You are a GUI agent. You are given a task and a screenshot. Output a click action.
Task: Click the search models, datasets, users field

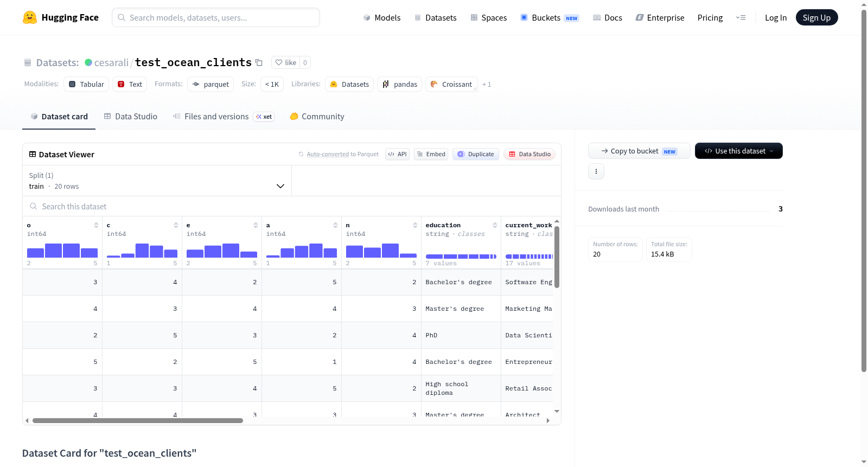[x=216, y=17]
